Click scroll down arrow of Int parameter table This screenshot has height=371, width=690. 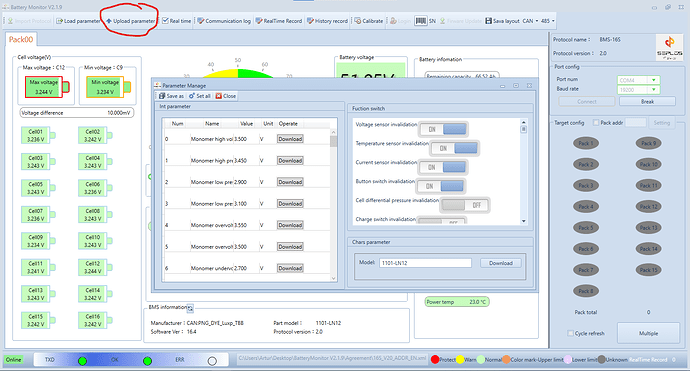tap(333, 278)
